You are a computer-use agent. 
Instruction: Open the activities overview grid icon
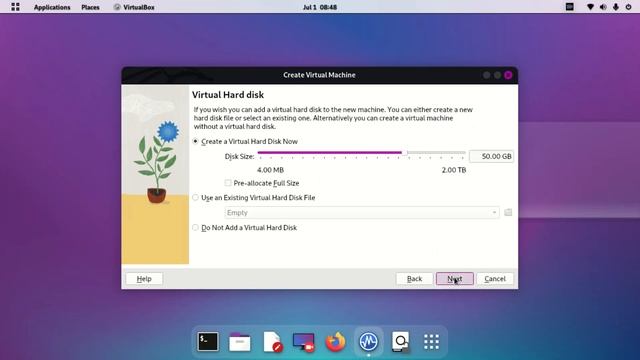point(16,7)
